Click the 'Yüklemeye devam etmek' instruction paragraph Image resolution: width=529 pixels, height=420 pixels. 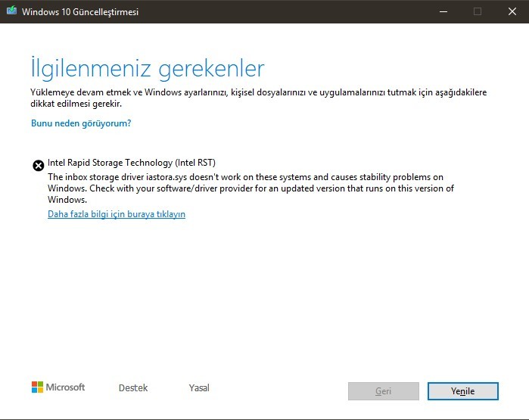click(258, 98)
